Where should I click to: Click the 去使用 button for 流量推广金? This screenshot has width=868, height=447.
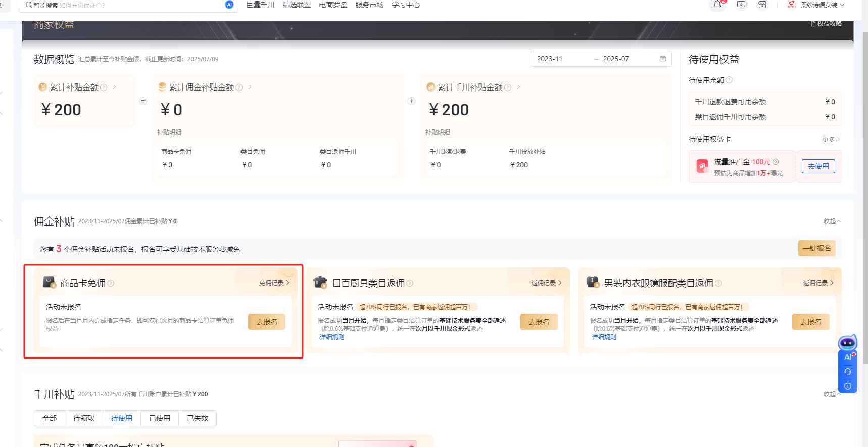818,166
